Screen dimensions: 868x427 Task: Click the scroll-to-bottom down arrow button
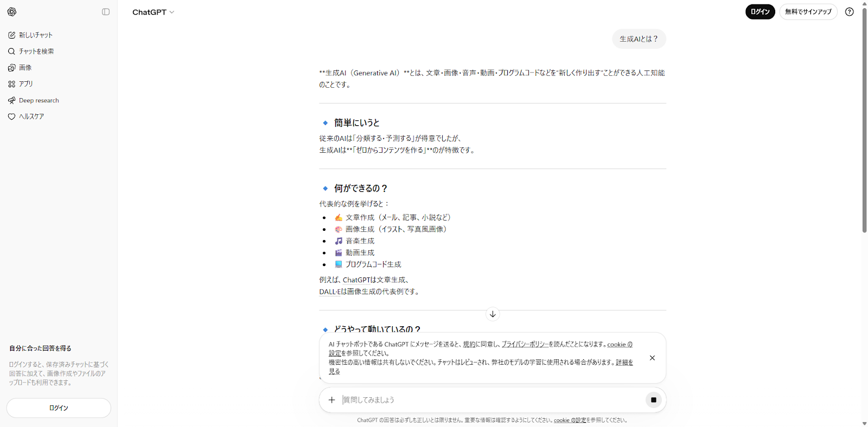coord(493,314)
